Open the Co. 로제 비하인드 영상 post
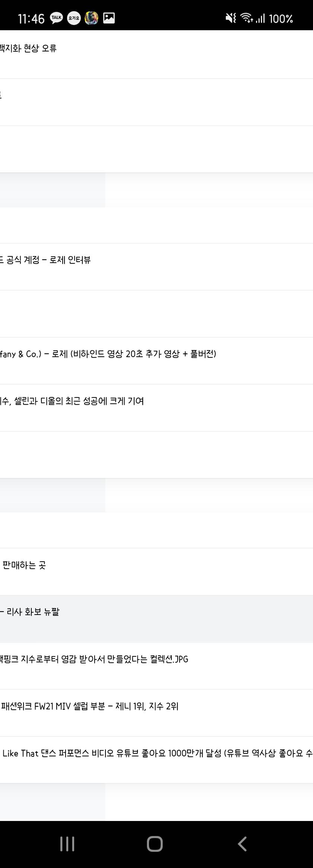This screenshot has width=313, height=868. tap(156, 361)
